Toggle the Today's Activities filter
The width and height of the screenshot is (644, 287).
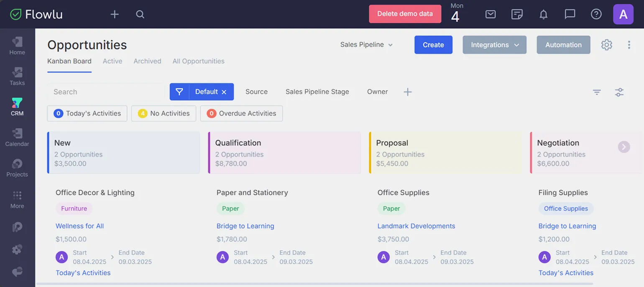coord(87,113)
